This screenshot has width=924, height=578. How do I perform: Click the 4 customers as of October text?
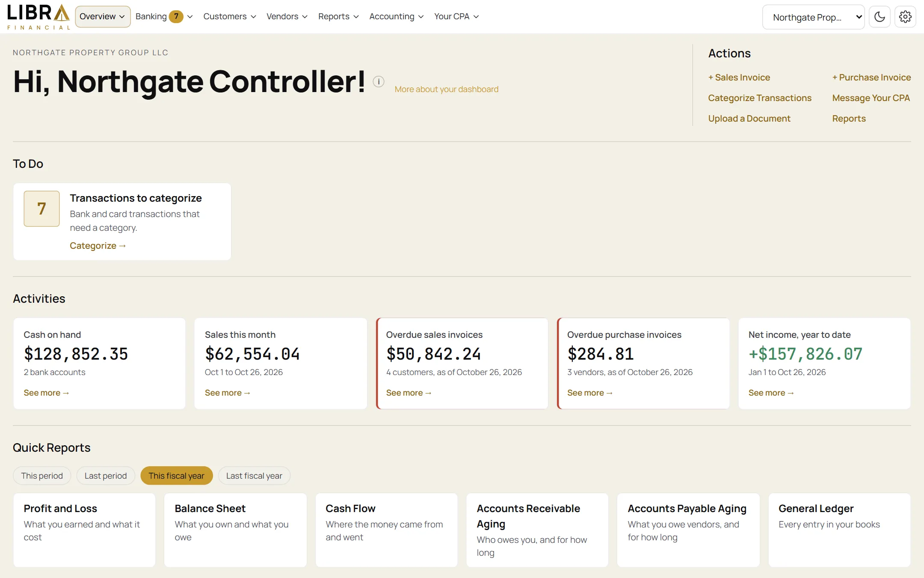[454, 372]
